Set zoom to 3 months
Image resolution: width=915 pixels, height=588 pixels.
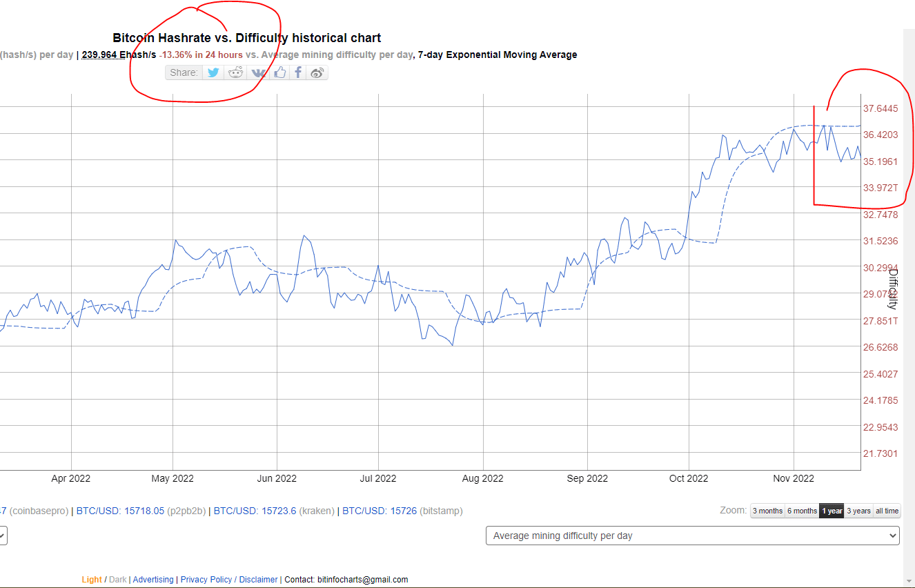point(767,511)
